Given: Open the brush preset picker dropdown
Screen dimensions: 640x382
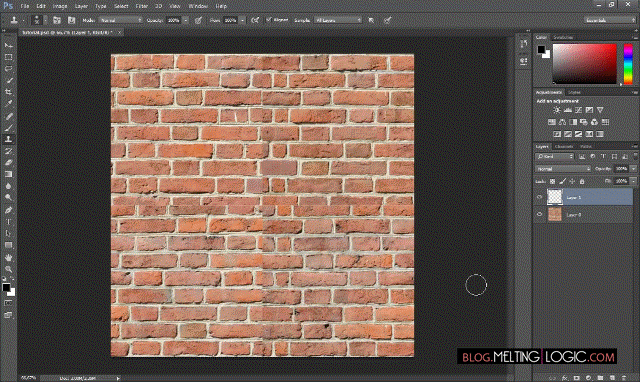Looking at the screenshot, I should 46,20.
